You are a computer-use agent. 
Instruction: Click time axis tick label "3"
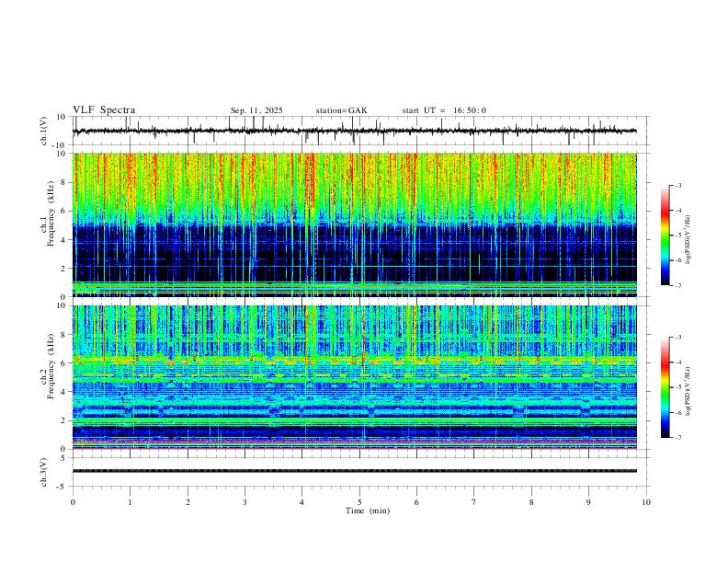pos(245,502)
